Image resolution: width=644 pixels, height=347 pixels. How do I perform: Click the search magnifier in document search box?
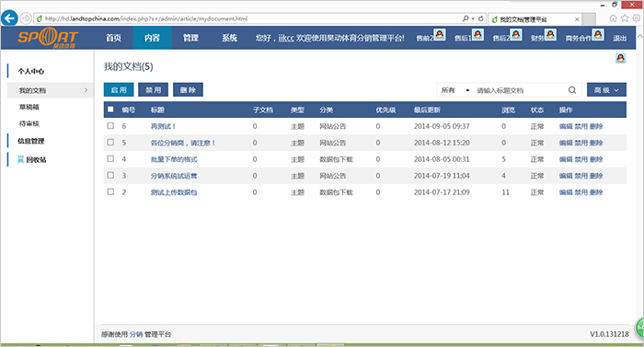[572, 90]
